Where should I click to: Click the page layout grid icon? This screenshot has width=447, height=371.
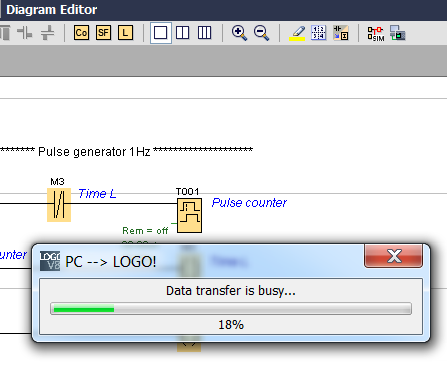tap(318, 33)
